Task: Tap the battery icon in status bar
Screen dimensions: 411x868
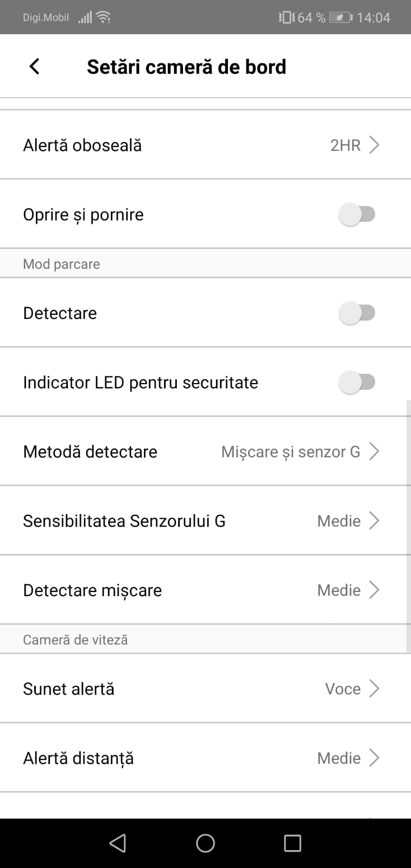Action: (x=340, y=18)
